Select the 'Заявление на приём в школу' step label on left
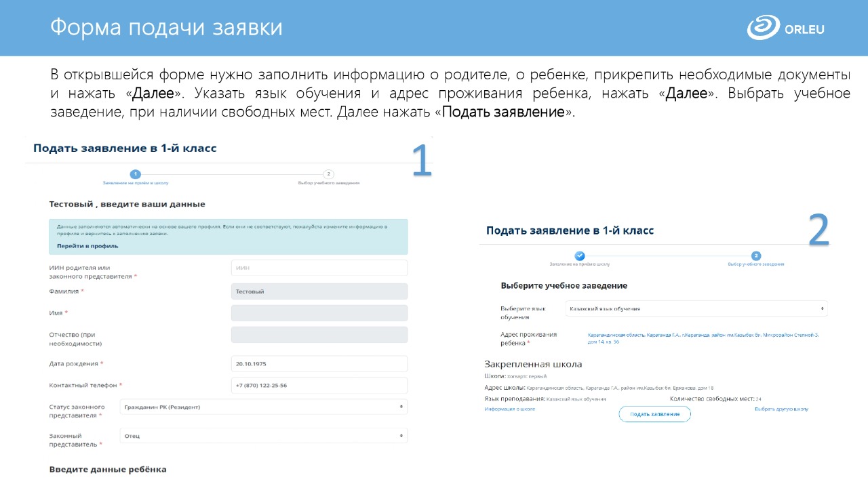 click(135, 183)
